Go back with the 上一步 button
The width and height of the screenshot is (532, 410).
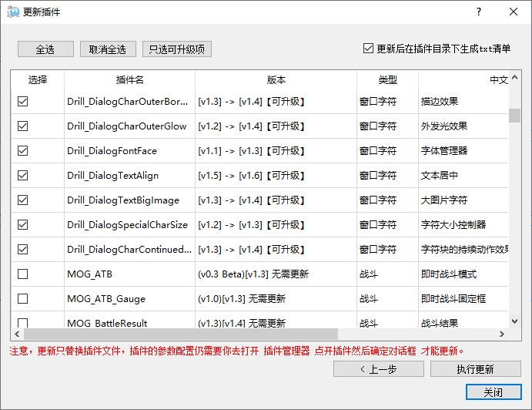(x=378, y=369)
